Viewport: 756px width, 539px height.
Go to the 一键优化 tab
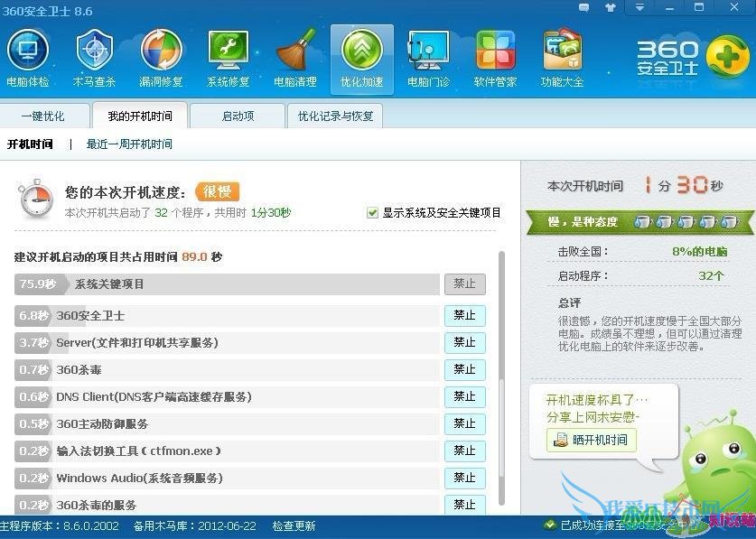pos(43,116)
